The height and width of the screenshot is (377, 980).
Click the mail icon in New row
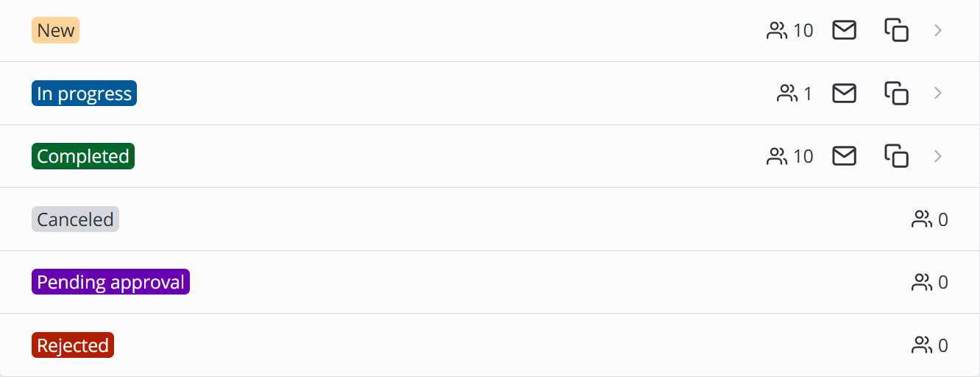844,30
